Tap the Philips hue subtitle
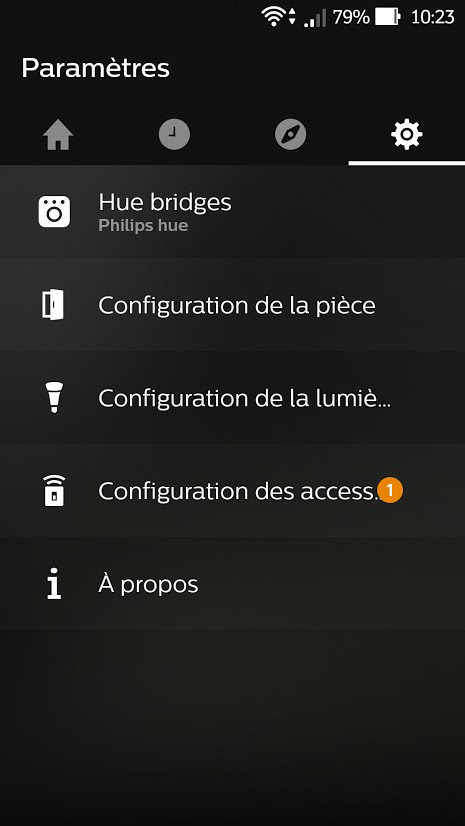465x826 pixels. [143, 225]
